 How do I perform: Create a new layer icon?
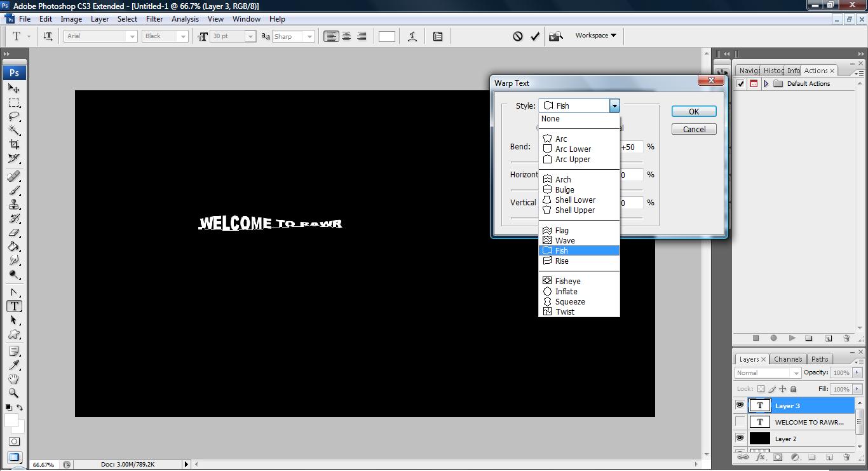(829, 458)
